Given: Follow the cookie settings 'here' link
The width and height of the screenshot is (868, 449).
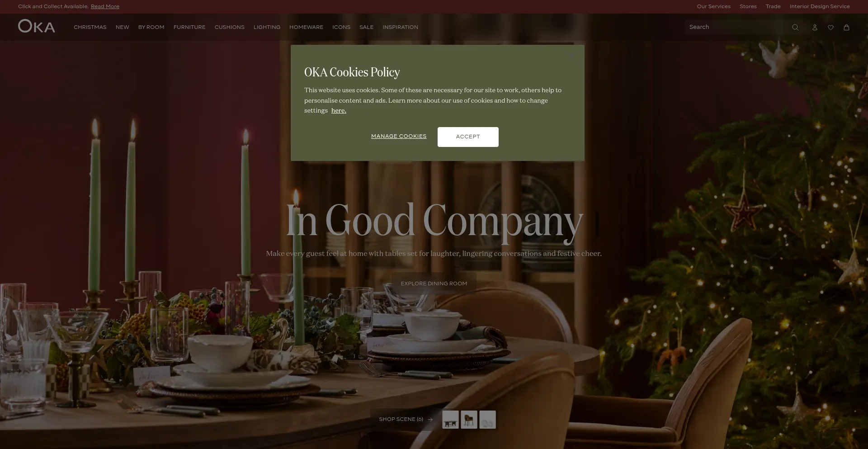Looking at the screenshot, I should [x=339, y=111].
